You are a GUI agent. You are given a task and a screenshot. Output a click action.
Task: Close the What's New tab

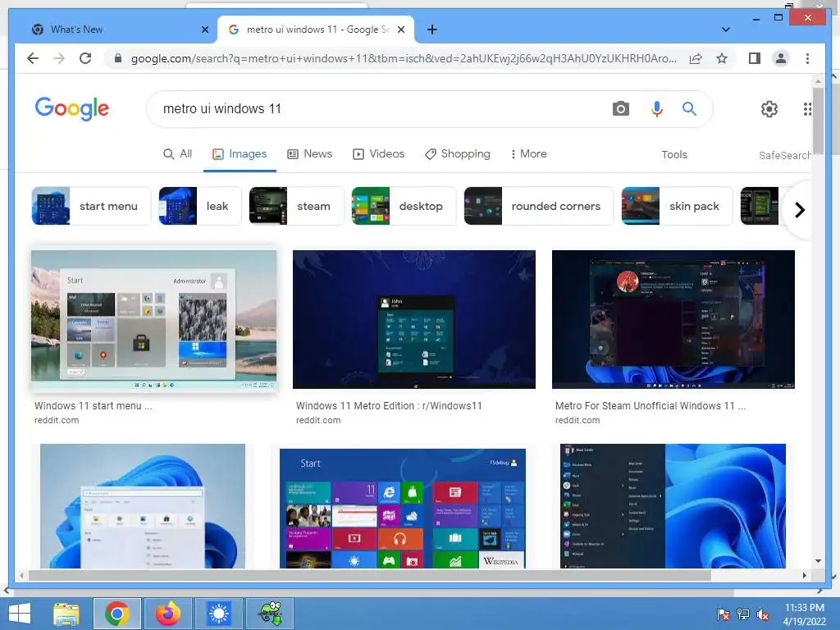click(204, 30)
